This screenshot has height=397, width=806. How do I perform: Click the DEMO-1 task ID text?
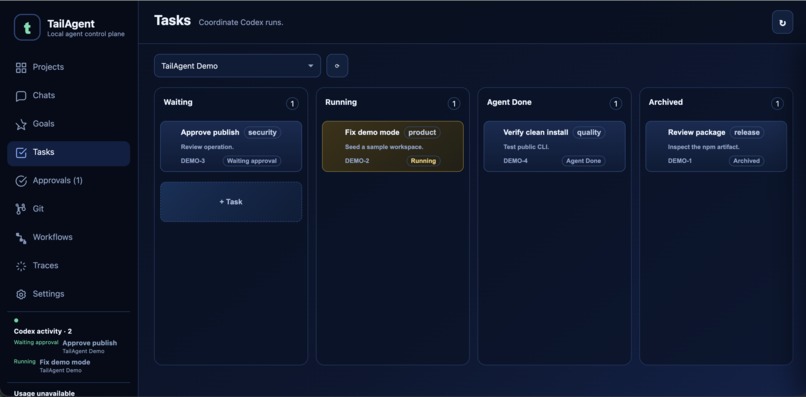tap(680, 161)
